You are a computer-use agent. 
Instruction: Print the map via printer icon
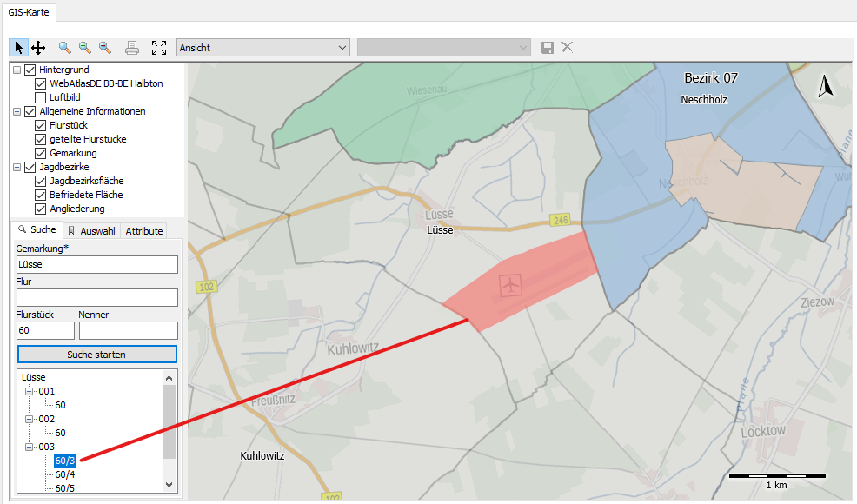pyautogui.click(x=132, y=48)
